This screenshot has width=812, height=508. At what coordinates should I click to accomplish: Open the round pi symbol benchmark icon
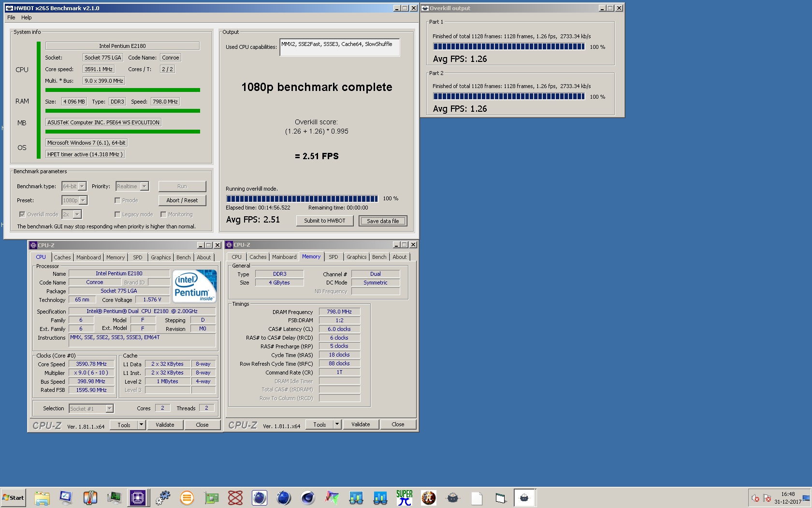429,497
